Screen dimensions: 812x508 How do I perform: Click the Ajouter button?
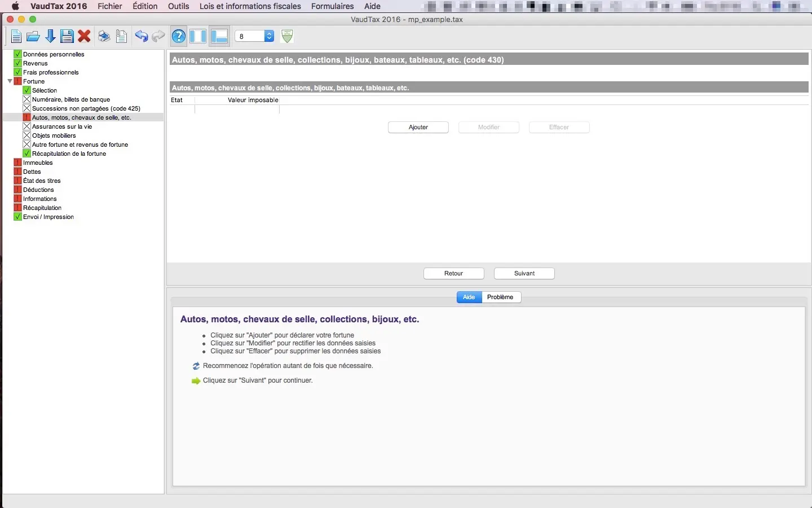tap(418, 128)
